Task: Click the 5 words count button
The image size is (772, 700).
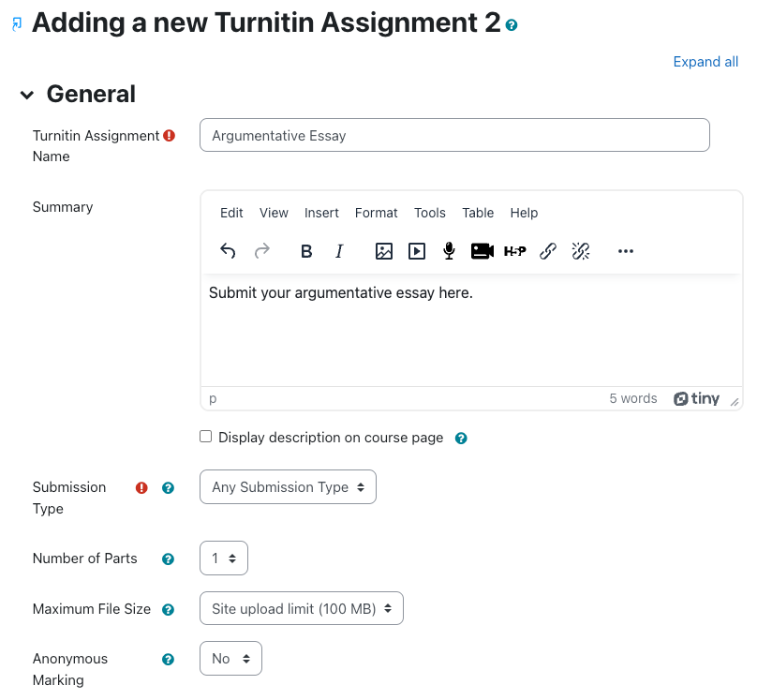Action: [x=633, y=398]
